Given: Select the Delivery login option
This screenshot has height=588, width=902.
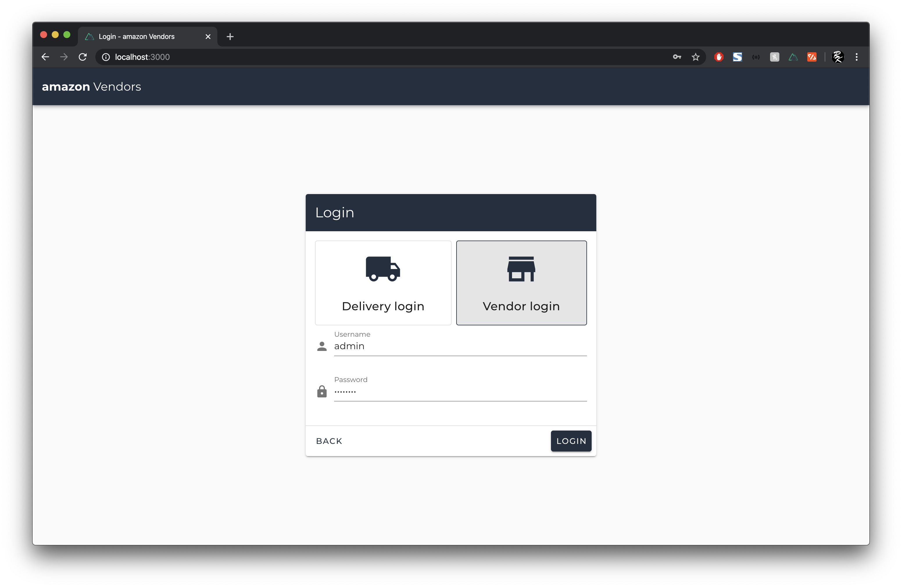Looking at the screenshot, I should point(383,305).
